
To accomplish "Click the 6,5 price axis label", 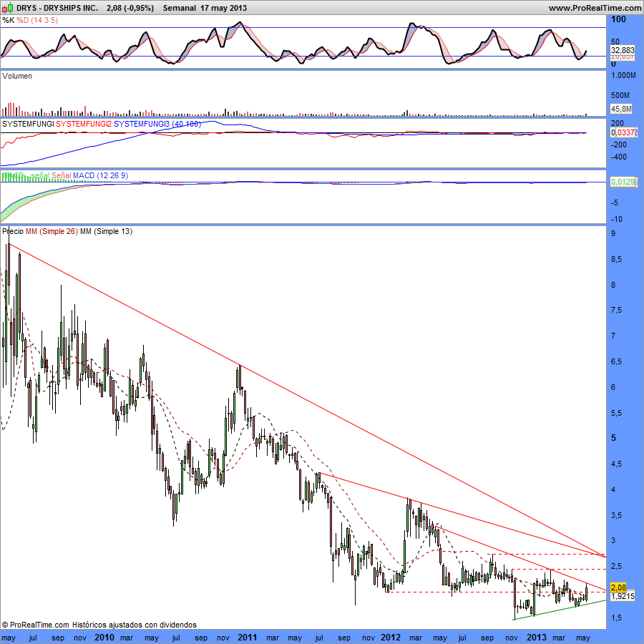I will [617, 361].
